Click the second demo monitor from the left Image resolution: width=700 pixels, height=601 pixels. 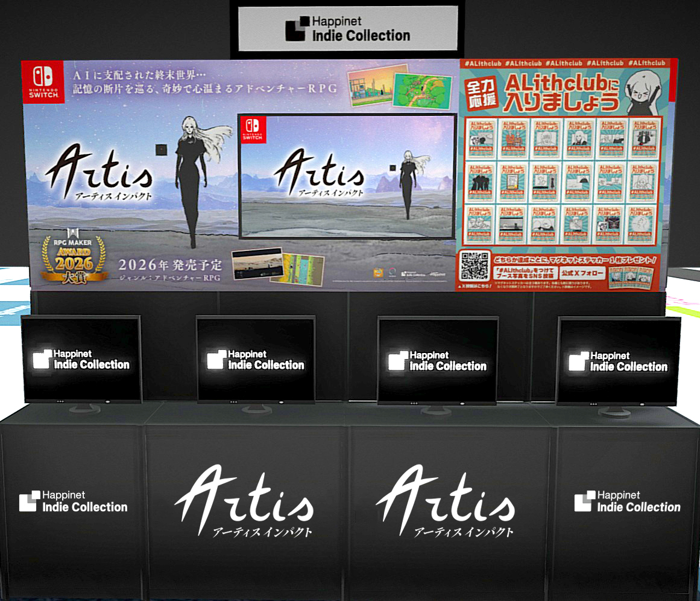click(x=256, y=360)
